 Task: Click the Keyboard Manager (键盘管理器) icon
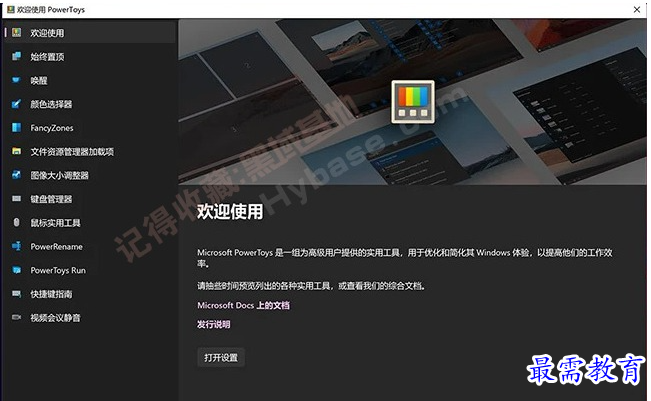pos(17,198)
